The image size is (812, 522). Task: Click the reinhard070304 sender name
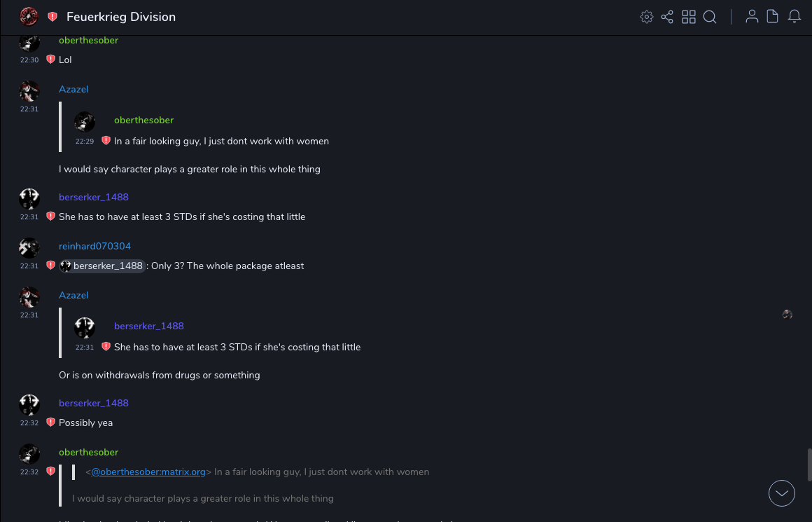pyautogui.click(x=94, y=247)
